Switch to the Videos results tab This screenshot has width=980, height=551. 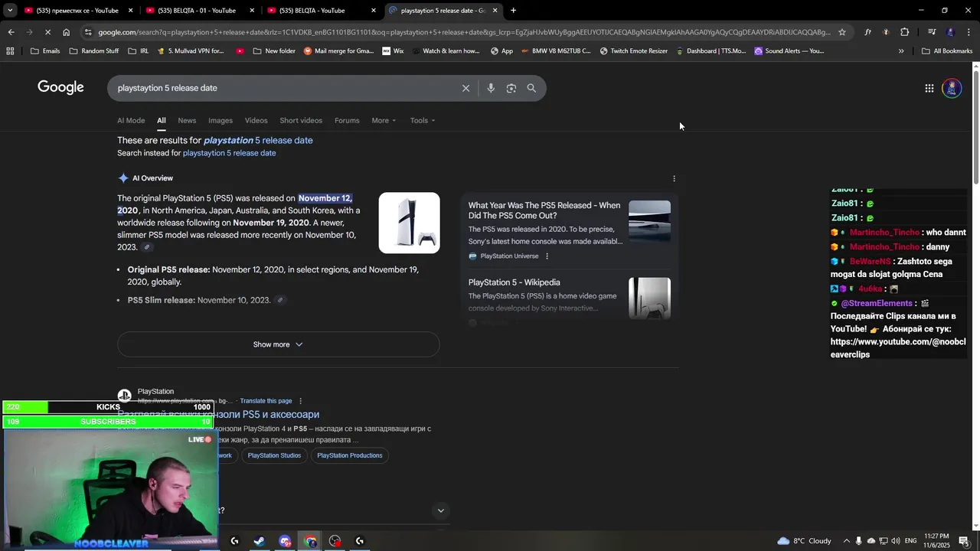256,120
